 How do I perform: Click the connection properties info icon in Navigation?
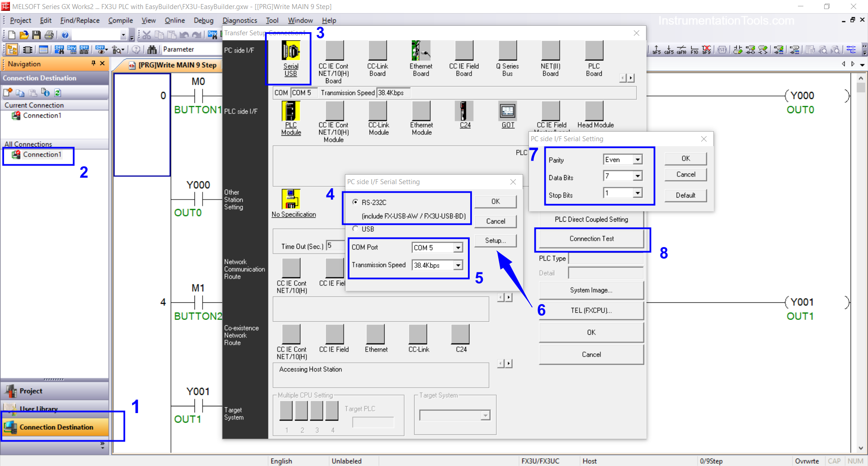[x=45, y=92]
